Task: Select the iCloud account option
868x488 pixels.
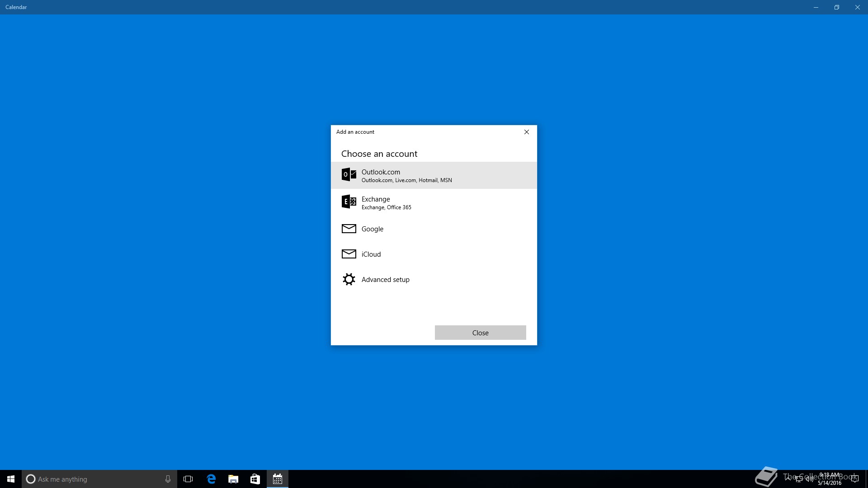Action: pyautogui.click(x=434, y=254)
